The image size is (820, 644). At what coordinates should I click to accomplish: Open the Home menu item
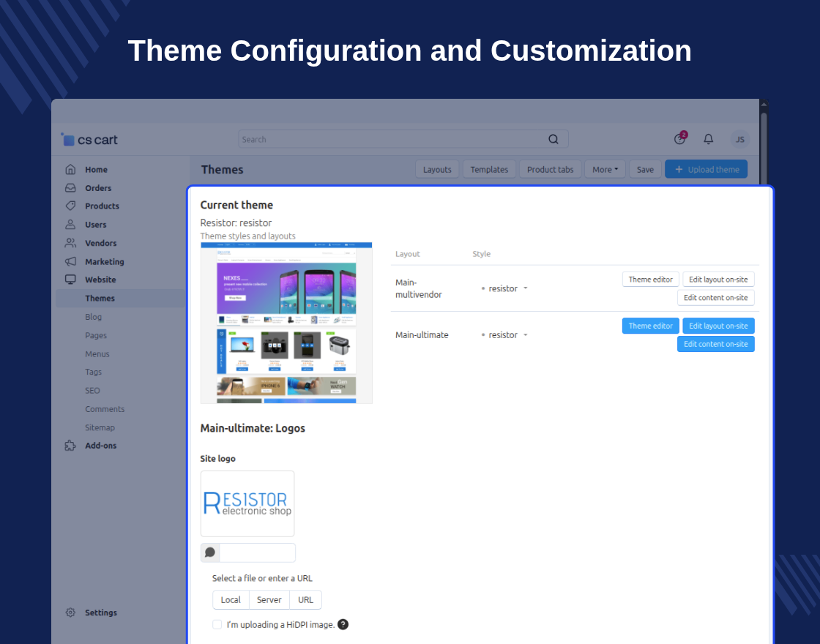[96, 169]
